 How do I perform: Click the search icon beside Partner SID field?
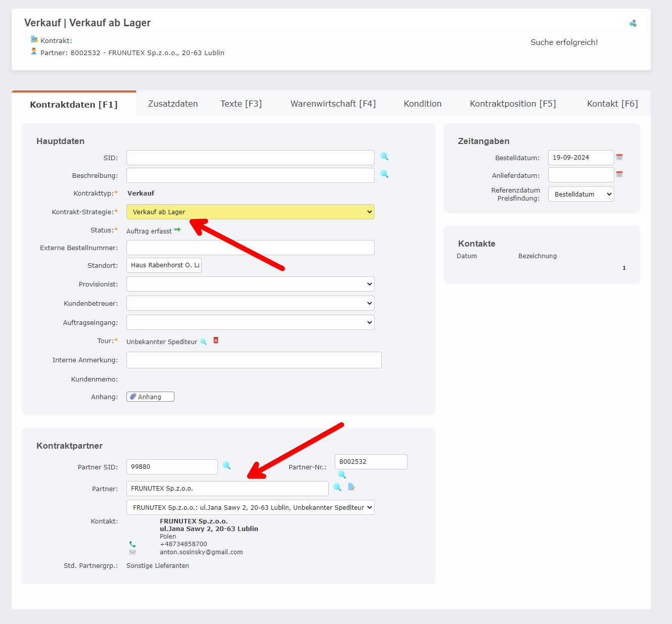pos(227,466)
